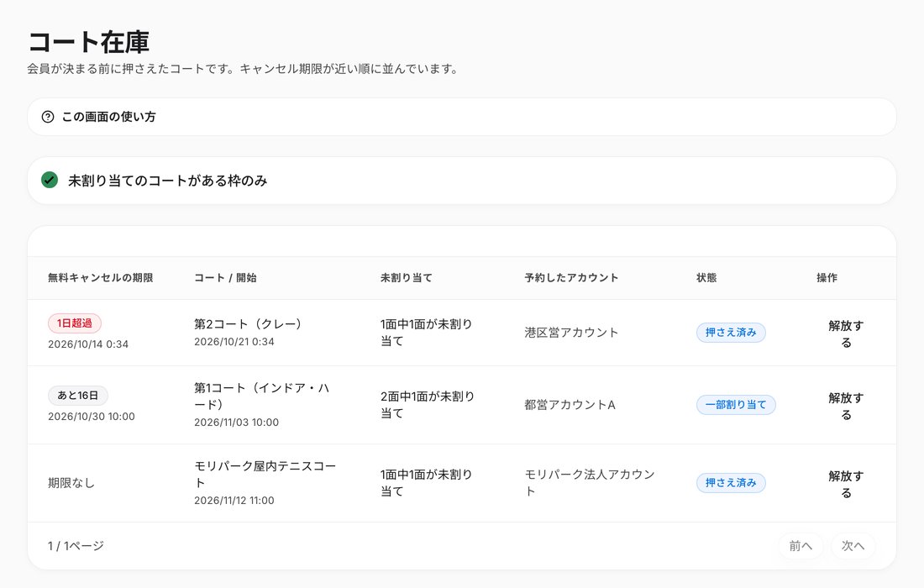Release the 第2コート（クレー） reservation
Screen dimensions: 924x588
coord(846,333)
